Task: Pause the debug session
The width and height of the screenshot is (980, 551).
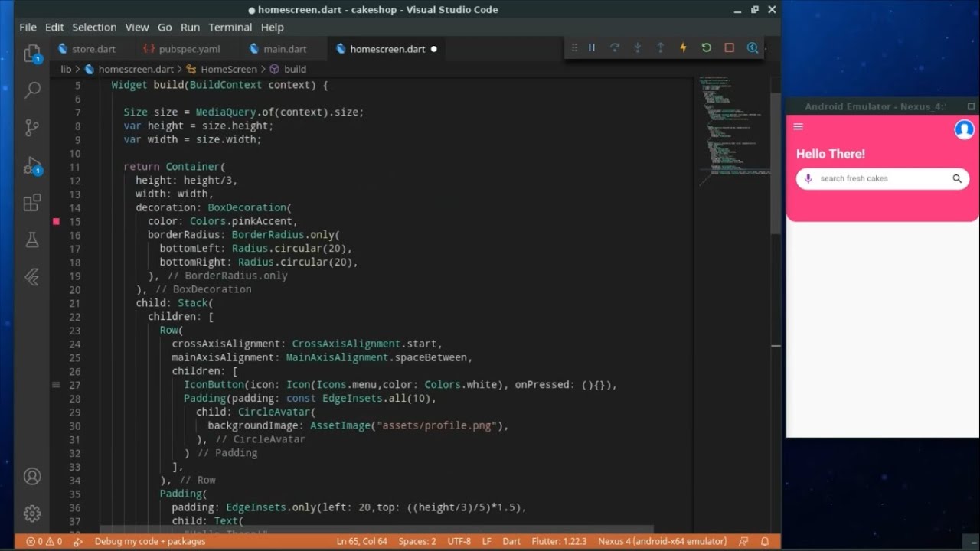Action: [592, 47]
